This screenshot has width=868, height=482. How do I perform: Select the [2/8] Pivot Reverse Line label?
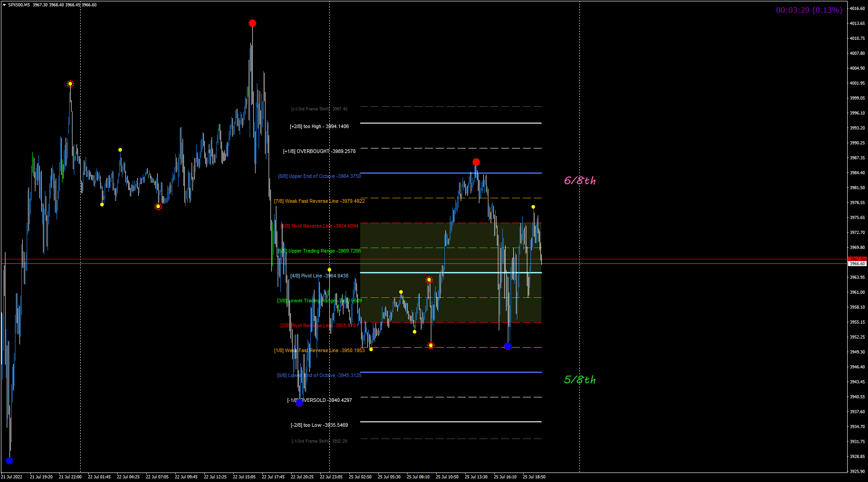pos(319,326)
